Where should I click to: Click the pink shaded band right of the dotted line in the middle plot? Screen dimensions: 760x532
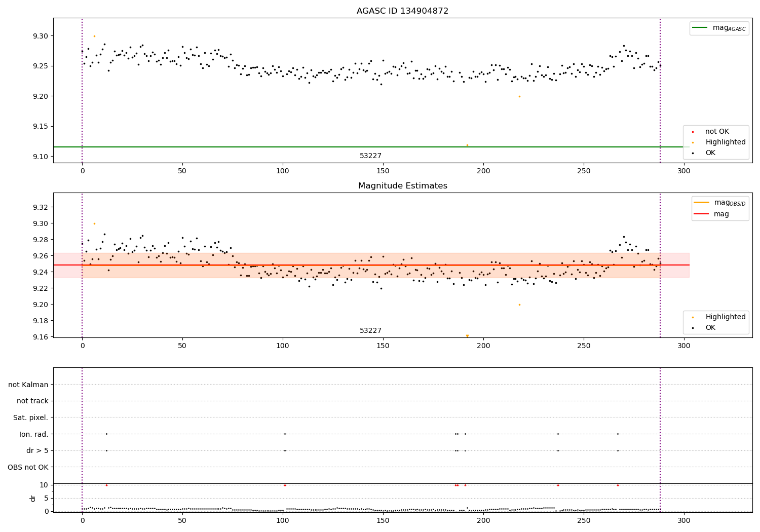tap(675, 265)
